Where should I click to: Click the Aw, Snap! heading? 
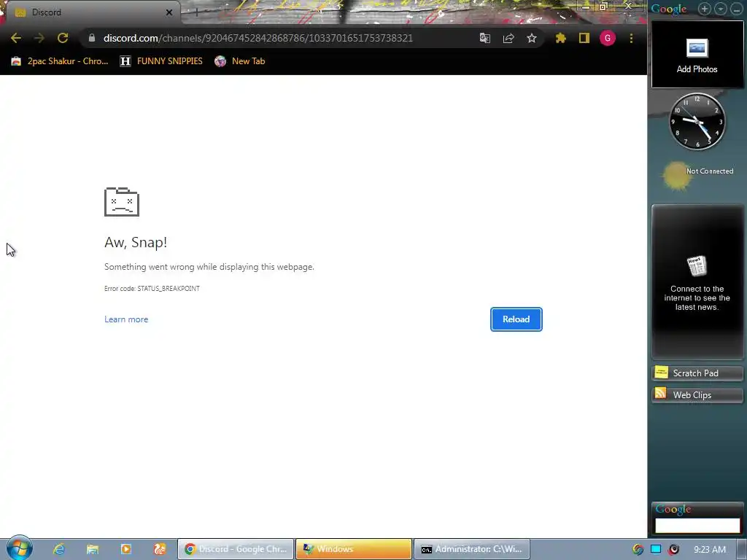pyautogui.click(x=136, y=242)
